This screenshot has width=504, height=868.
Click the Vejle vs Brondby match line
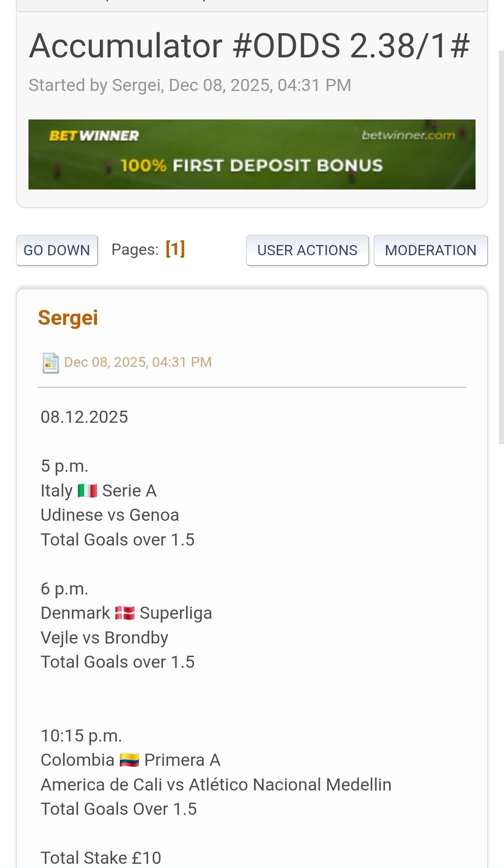[105, 638]
